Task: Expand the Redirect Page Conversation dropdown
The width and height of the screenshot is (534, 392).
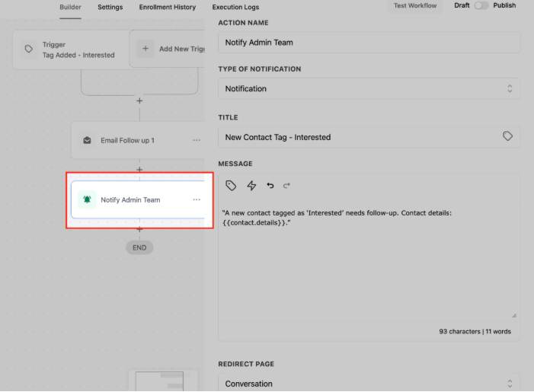Action: [x=369, y=384]
